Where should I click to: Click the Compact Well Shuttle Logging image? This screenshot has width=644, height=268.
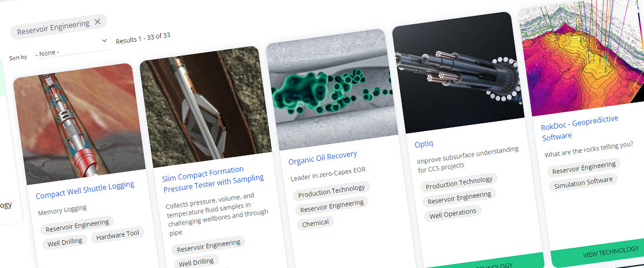[x=78, y=124]
